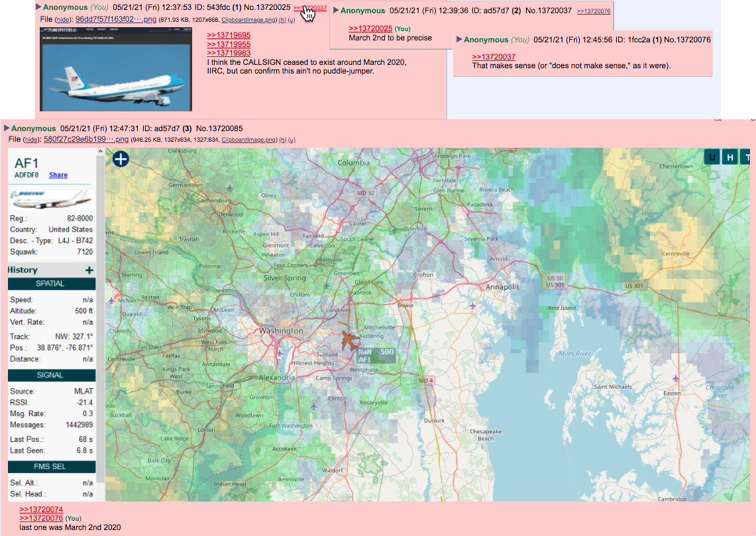The image size is (756, 536).
Task: Open quote link >>13720025 (You)
Action: pos(370,28)
